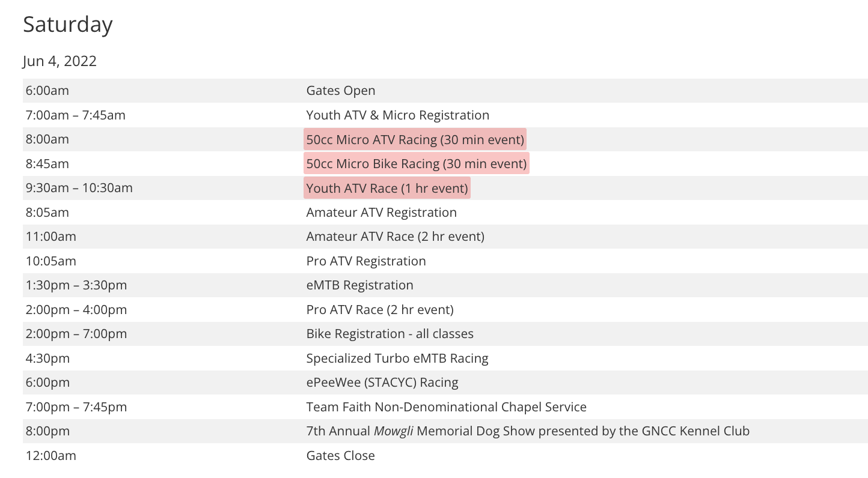Click the Mowgli Memorial Dog Show entry

(x=527, y=431)
